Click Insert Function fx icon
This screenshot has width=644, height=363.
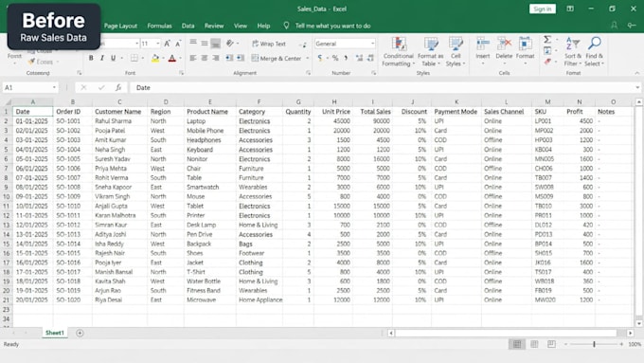118,87
